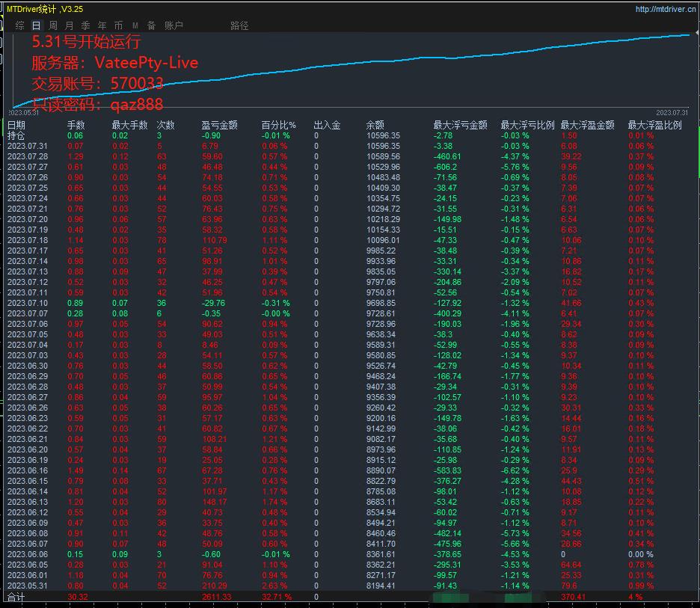Open the 币 currency tab

tap(119, 25)
